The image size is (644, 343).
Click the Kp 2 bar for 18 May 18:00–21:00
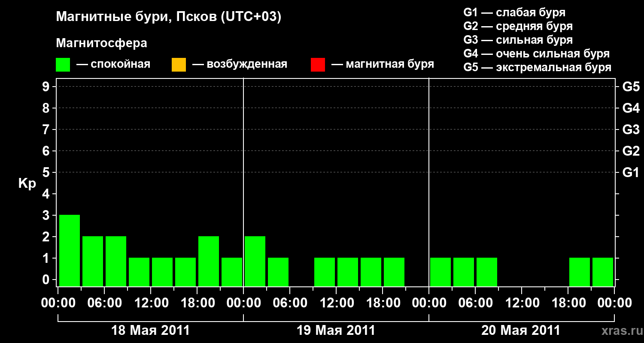[x=209, y=261]
